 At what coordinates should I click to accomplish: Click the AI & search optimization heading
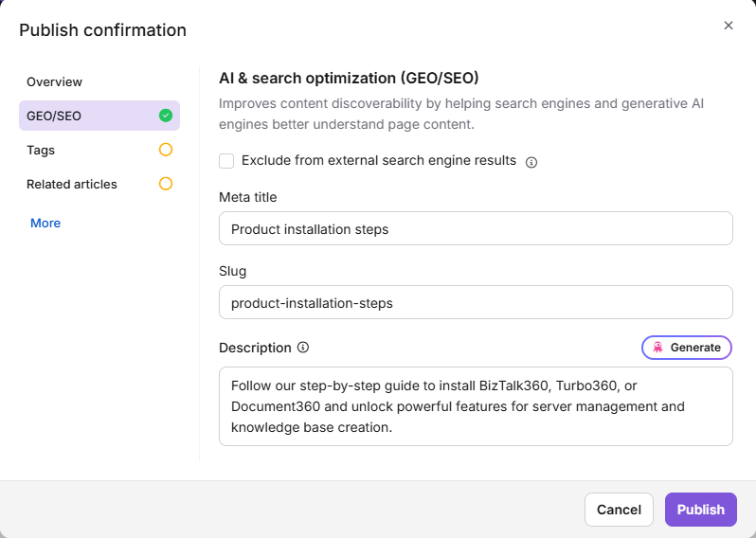(349, 78)
